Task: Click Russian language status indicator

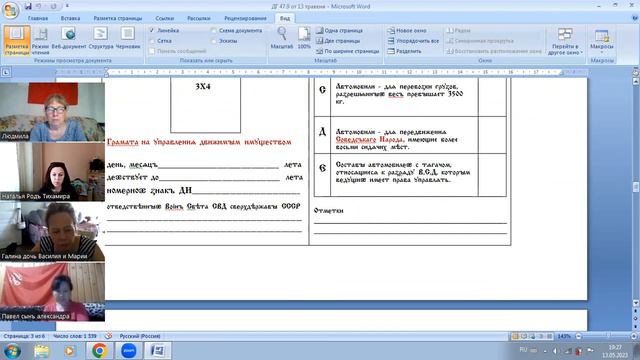Action: tap(140, 336)
